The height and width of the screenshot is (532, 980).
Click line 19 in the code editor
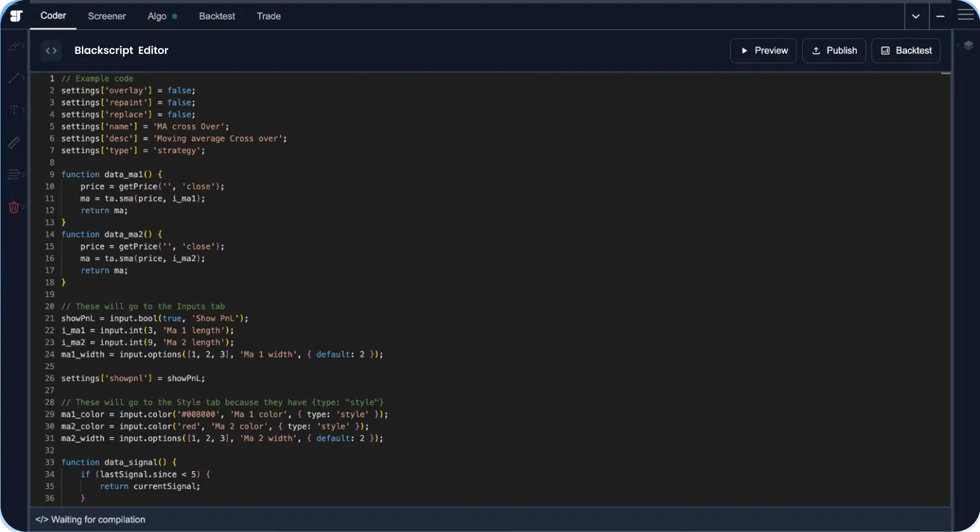click(x=190, y=295)
